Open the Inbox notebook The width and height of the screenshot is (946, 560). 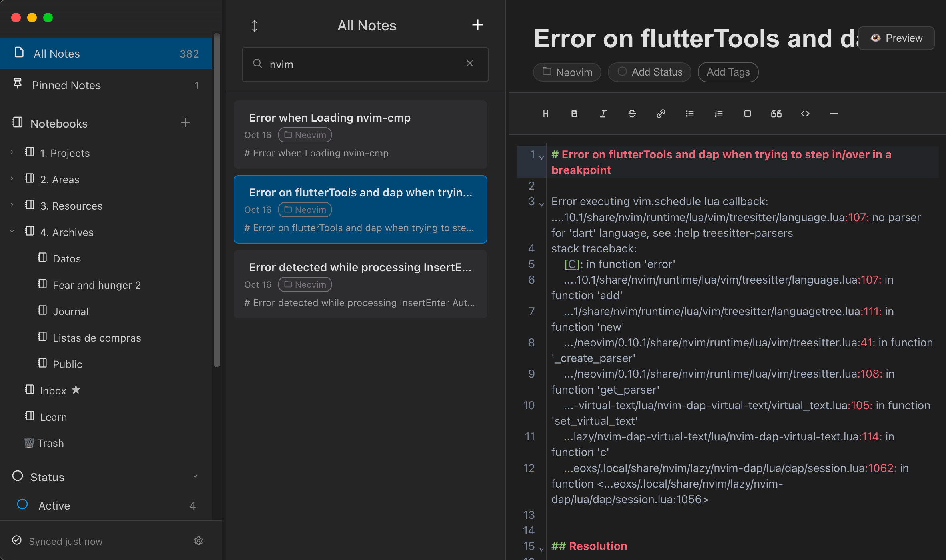coord(53,390)
